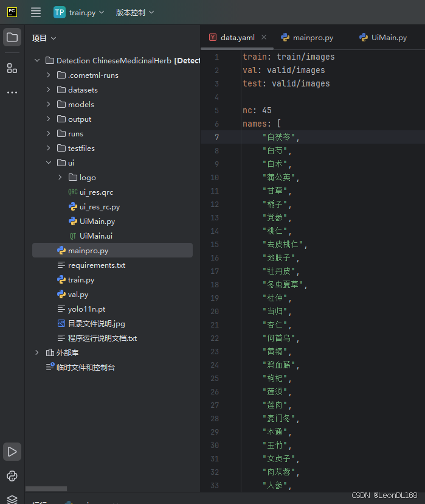Click the folder icon of models
Viewport: 425px width, 504px height.
pos(61,104)
